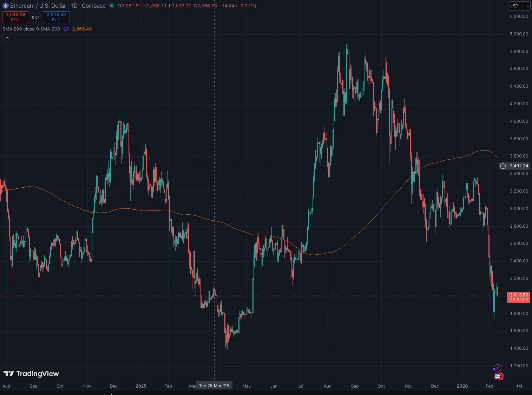This screenshot has height=395, width=532.
Task: Click the 3,000.00 price axis label
Action: [519, 208]
